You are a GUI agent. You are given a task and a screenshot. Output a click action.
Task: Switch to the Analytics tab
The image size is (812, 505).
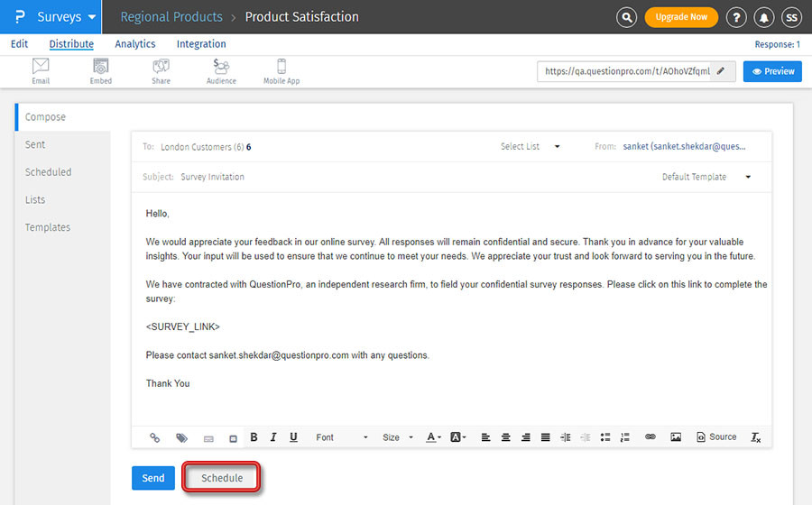pos(135,44)
